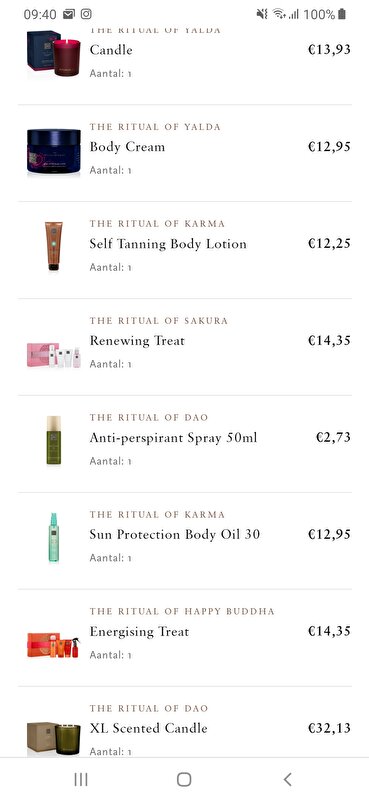Select the Sun Protection Body Oil 30 title
The width and height of the screenshot is (369, 800).
coord(175,535)
